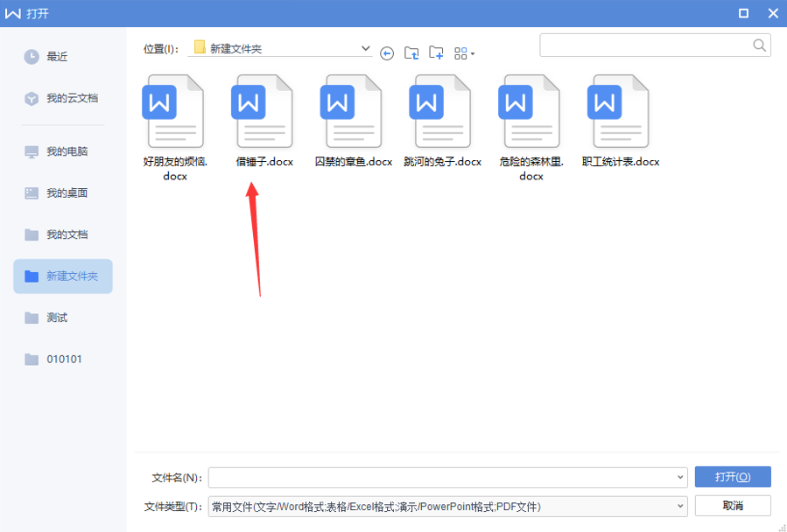Click the cloud cube icon beside 我的云文档
The image size is (787, 532).
[32, 98]
